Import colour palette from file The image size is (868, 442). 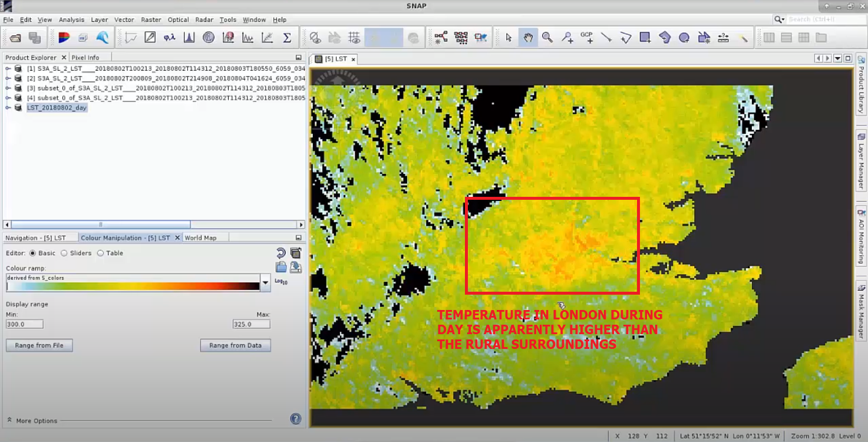click(281, 267)
